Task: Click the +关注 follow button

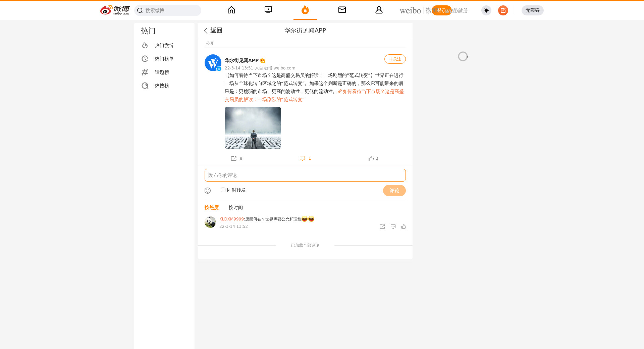Action: coord(395,59)
